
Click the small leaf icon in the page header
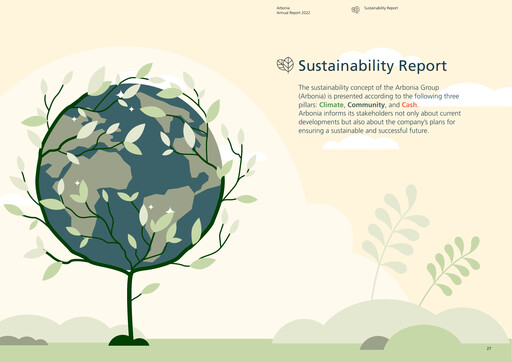point(356,10)
